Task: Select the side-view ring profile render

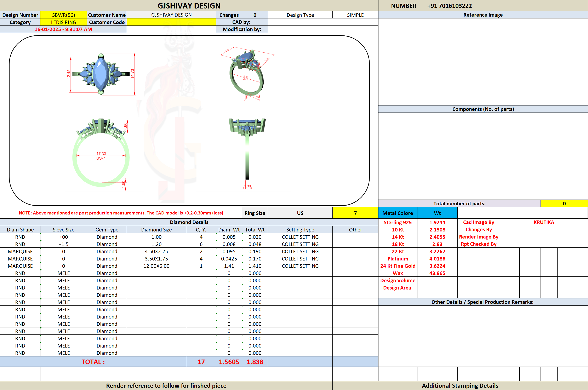Action: [247, 153]
